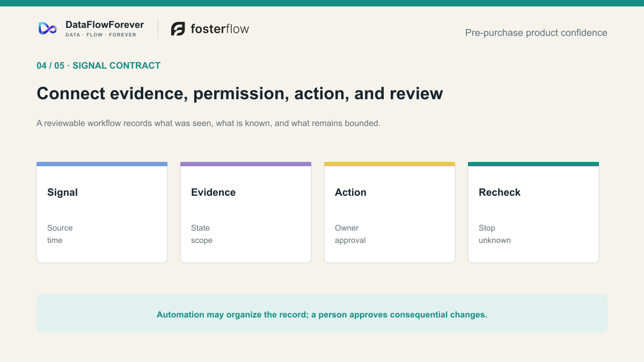644x362 pixels.
Task: Click the 'DATA · FLOW · FOREVER' tagline
Action: tap(101, 35)
